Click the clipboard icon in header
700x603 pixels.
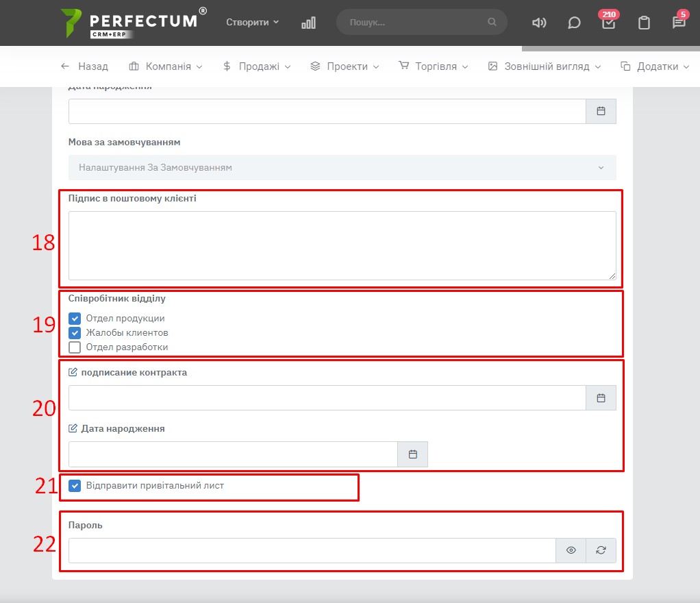pyautogui.click(x=644, y=23)
